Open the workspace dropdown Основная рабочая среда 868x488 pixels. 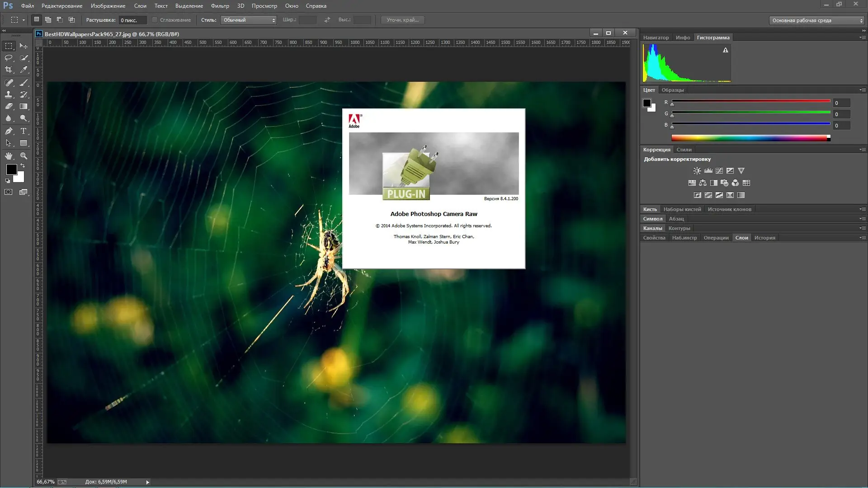816,20
